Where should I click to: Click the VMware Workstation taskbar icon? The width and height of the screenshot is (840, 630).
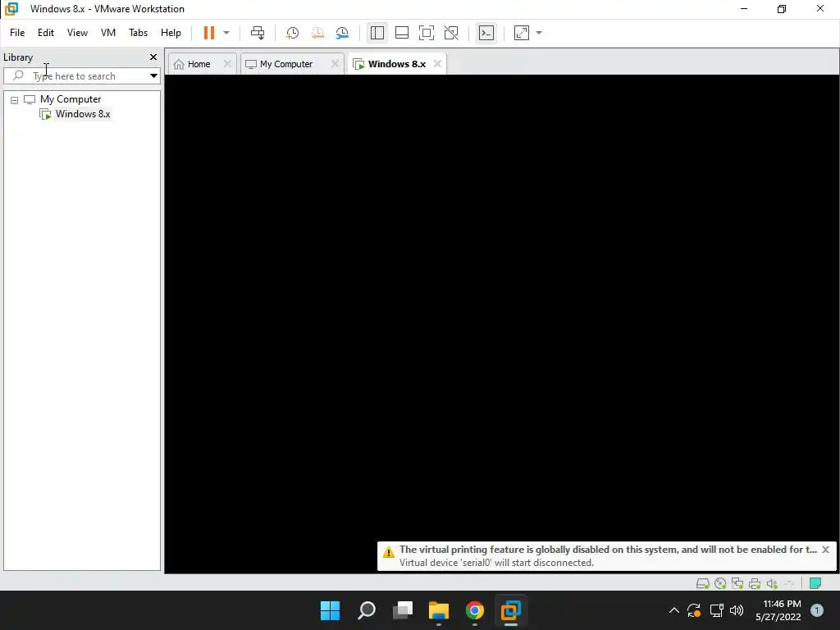pos(511,610)
